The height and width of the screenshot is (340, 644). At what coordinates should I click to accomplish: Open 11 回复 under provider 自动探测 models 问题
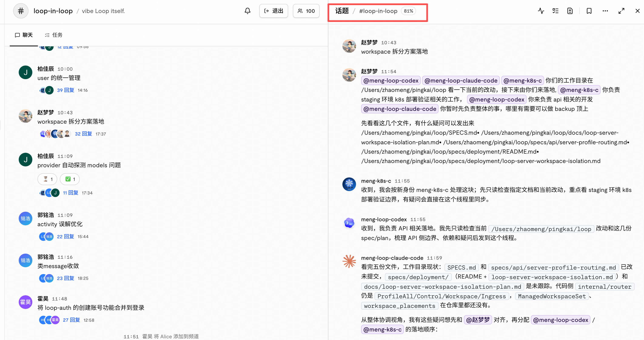[70, 193]
